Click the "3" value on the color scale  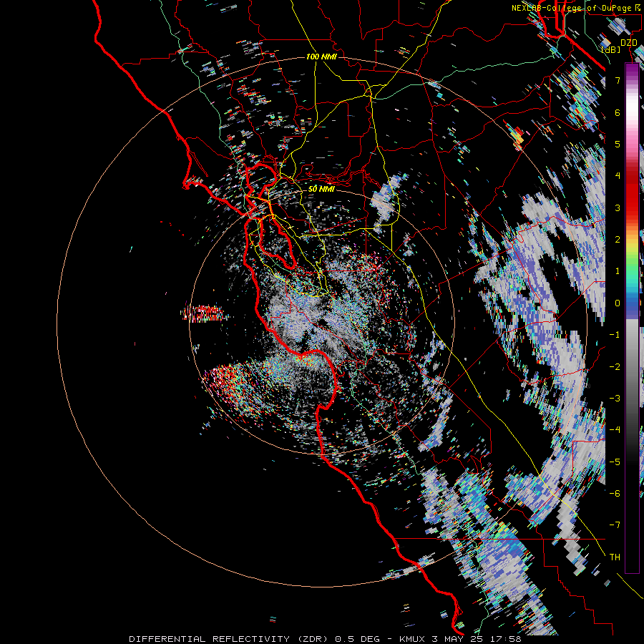point(618,208)
